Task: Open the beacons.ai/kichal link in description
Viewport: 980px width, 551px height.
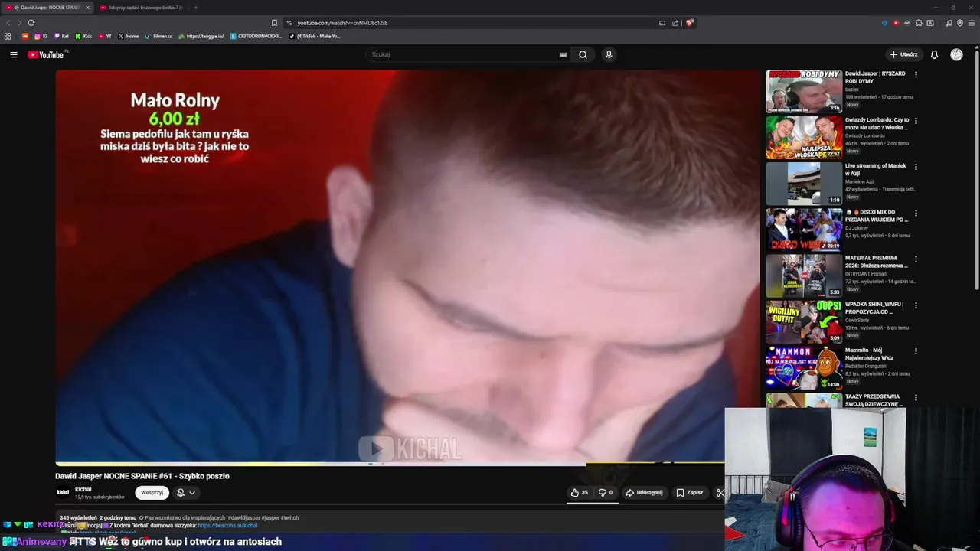Action: (227, 526)
